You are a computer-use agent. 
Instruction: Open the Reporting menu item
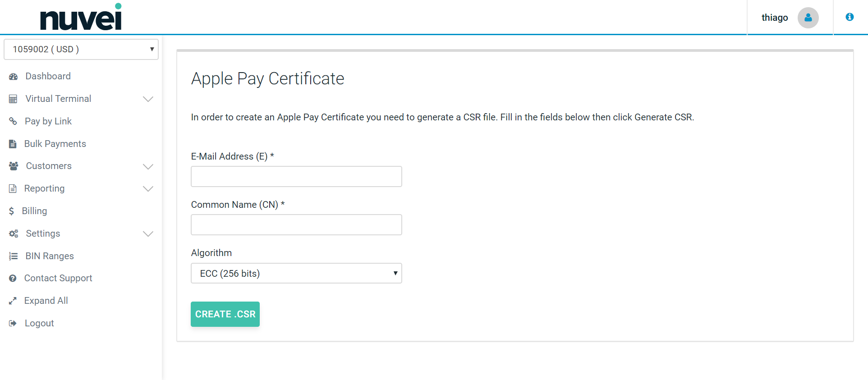click(x=44, y=188)
